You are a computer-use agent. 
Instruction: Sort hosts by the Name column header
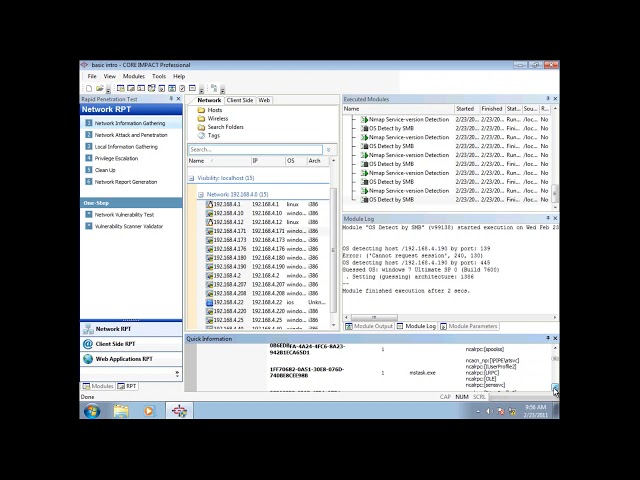[x=219, y=161]
